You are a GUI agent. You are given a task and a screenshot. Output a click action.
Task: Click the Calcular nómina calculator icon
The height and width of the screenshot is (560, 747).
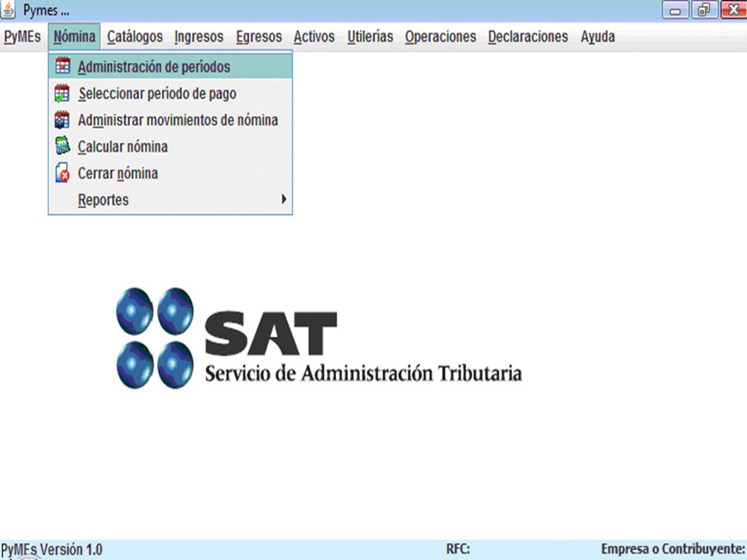pos(62,145)
